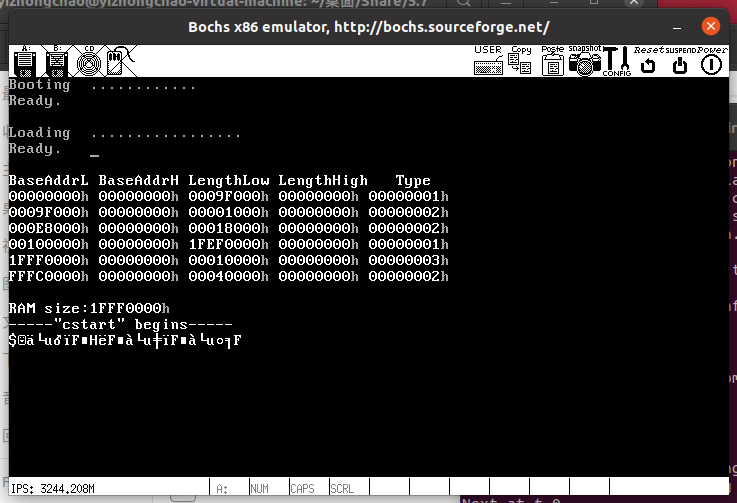Click the Bochs window title bar

pyautogui.click(x=368, y=27)
